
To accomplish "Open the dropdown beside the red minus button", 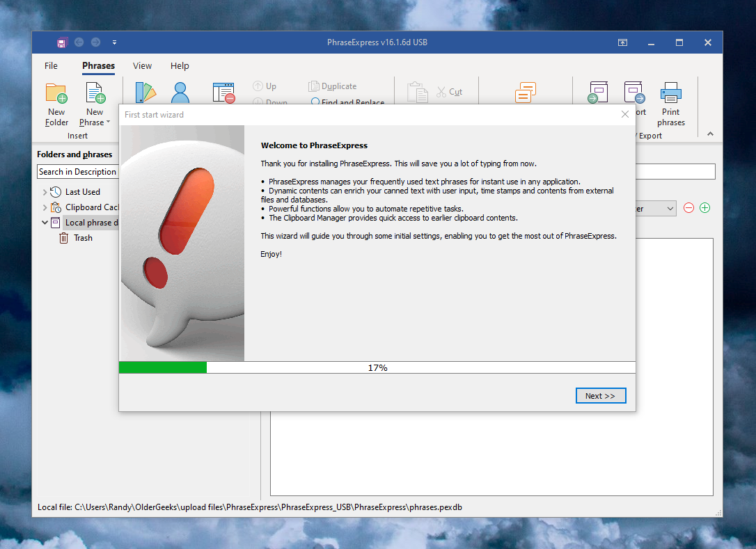I will [x=670, y=209].
